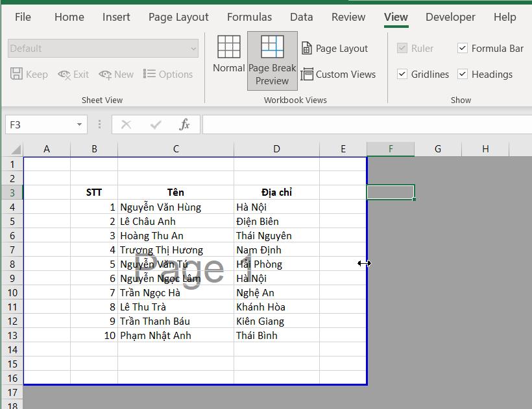Click the Enter checkmark formula icon
Viewport: 532px width, 409px height.
(x=156, y=124)
